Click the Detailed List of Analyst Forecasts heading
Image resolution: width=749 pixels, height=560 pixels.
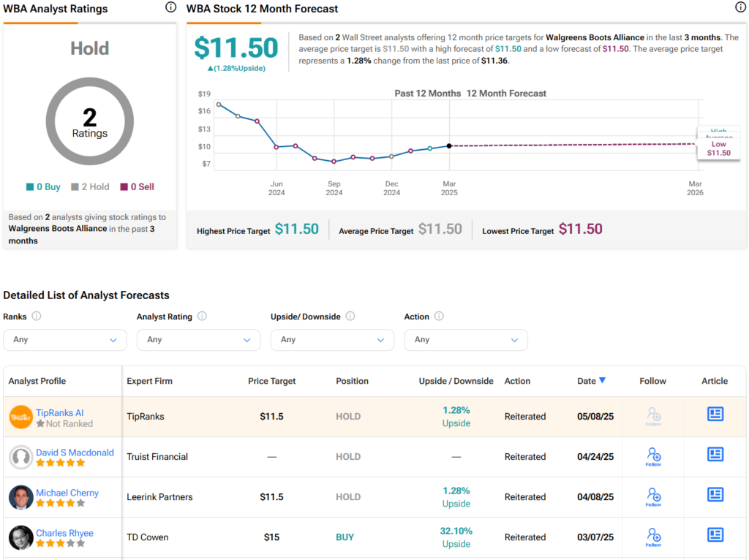click(86, 295)
